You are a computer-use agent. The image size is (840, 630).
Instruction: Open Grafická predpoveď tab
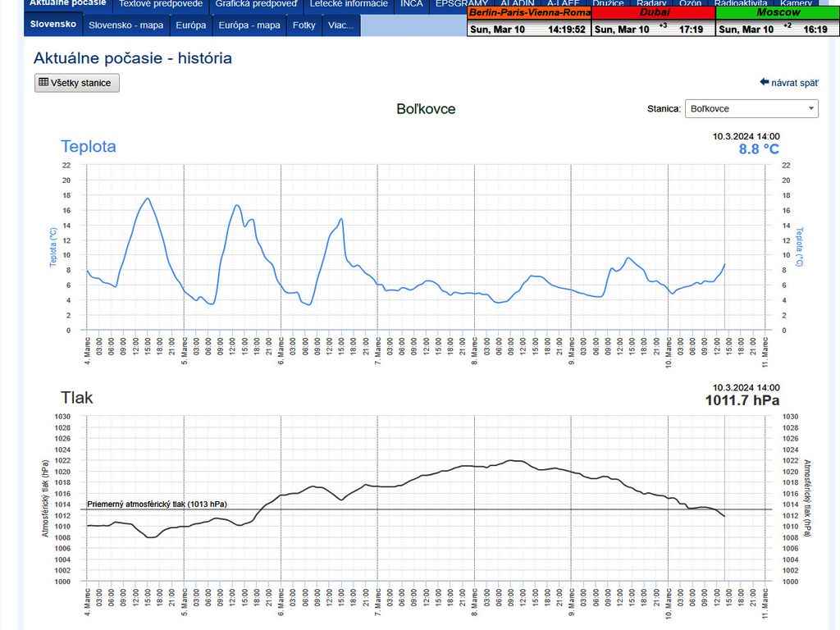click(x=256, y=4)
